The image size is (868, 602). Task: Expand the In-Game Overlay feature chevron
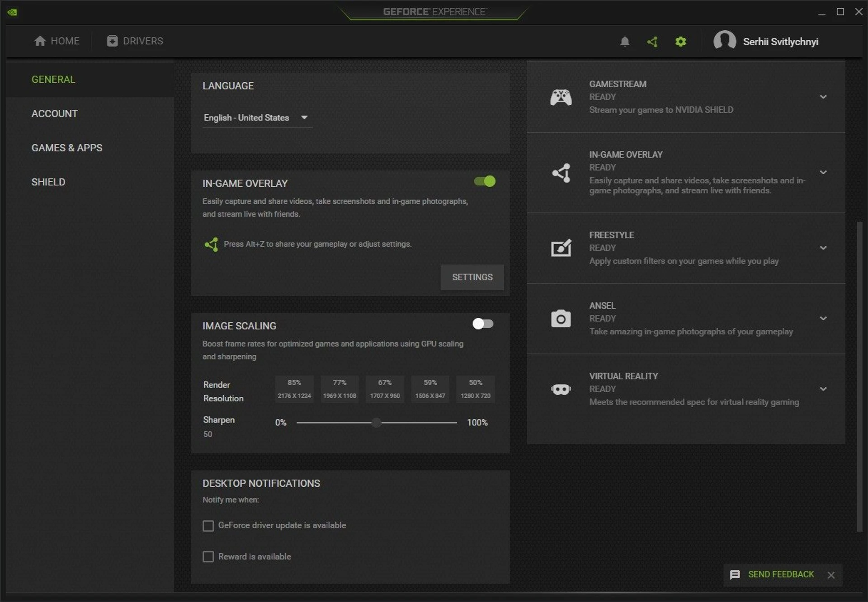823,173
